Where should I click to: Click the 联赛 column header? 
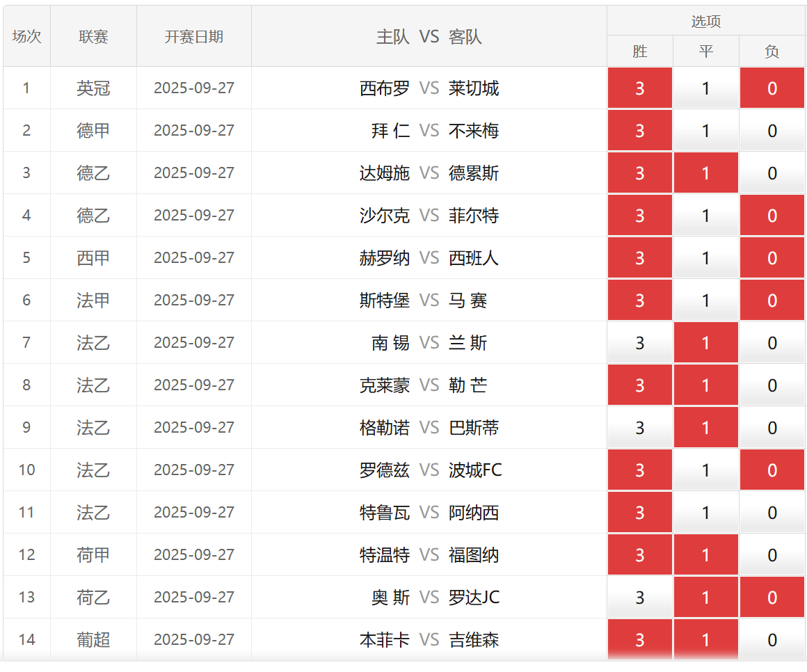(x=93, y=37)
